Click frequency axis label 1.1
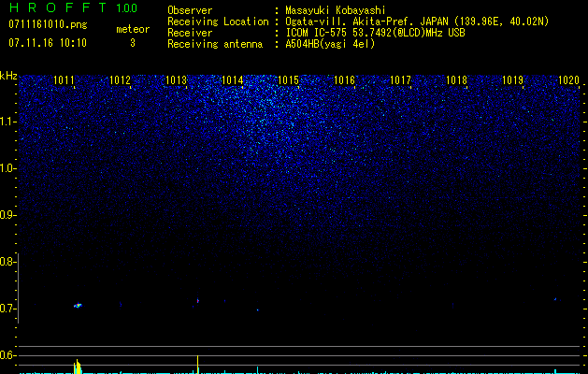 (7, 122)
